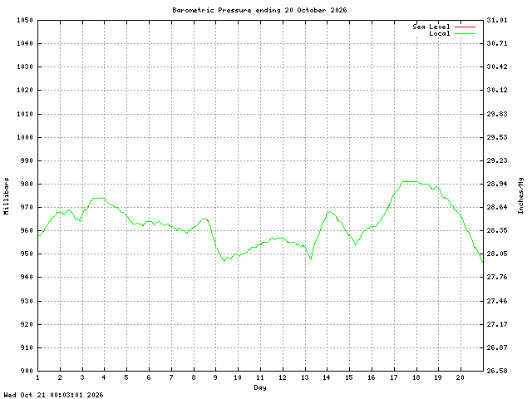The width and height of the screenshot is (532, 399).
Task: Click day 18 on the x-axis
Action: [416, 377]
